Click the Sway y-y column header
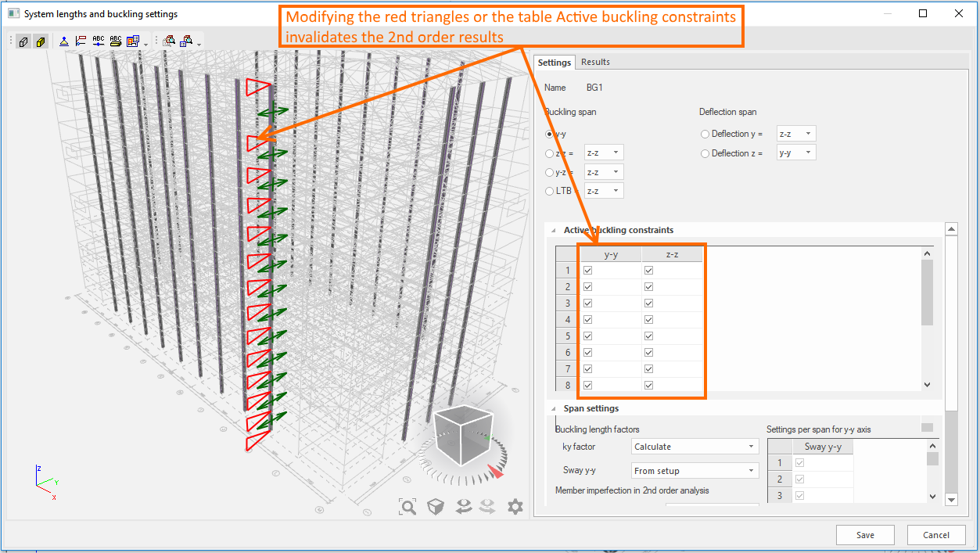980x553 pixels. pos(823,447)
